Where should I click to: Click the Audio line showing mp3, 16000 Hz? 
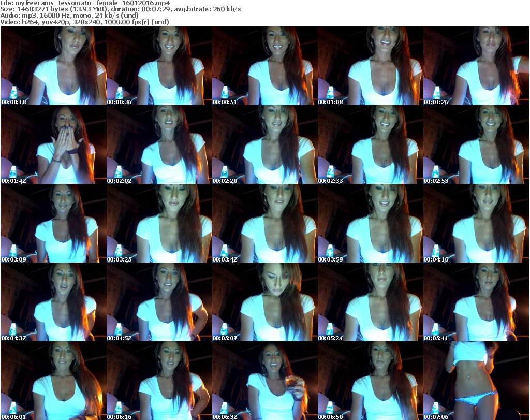click(x=69, y=15)
